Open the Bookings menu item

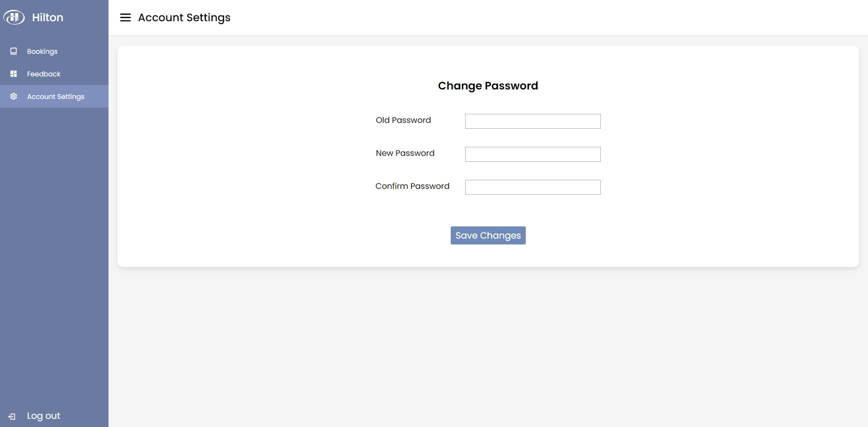pyautogui.click(x=42, y=52)
